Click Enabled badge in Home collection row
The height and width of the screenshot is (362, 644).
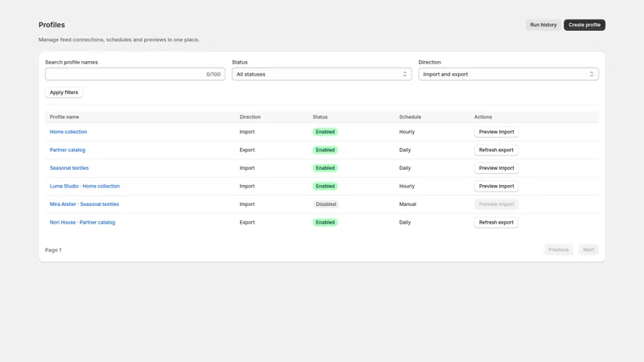click(325, 132)
